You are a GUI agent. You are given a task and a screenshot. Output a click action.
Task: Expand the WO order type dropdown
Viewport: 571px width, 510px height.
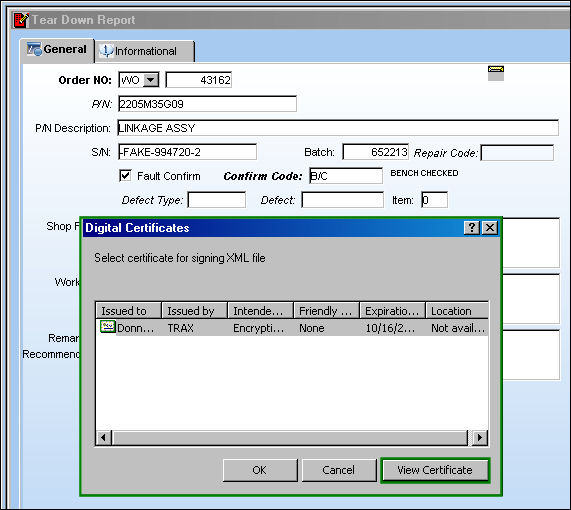(x=151, y=80)
